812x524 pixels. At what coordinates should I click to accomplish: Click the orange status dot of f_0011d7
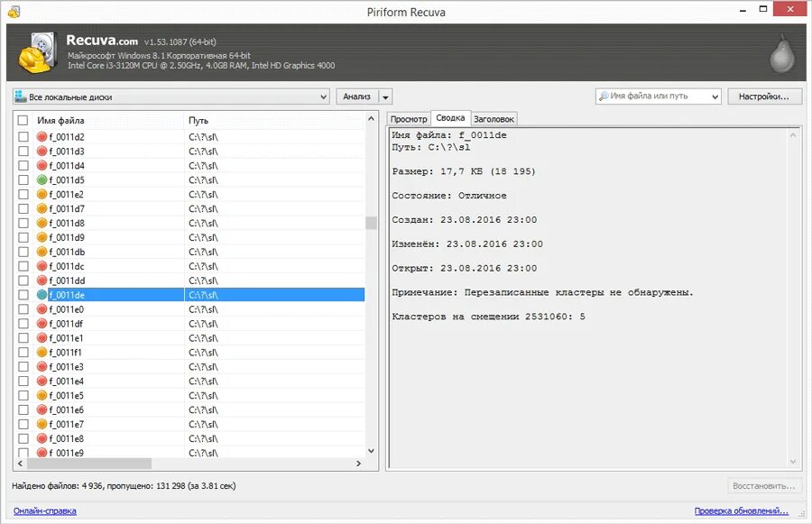(x=42, y=208)
